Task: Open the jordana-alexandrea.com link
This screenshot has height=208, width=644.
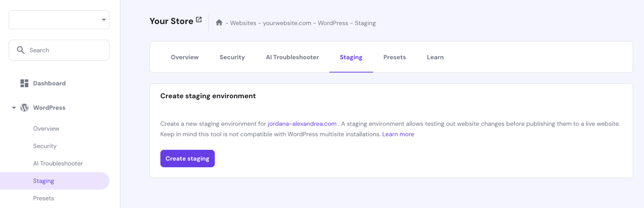Action: coord(302,124)
